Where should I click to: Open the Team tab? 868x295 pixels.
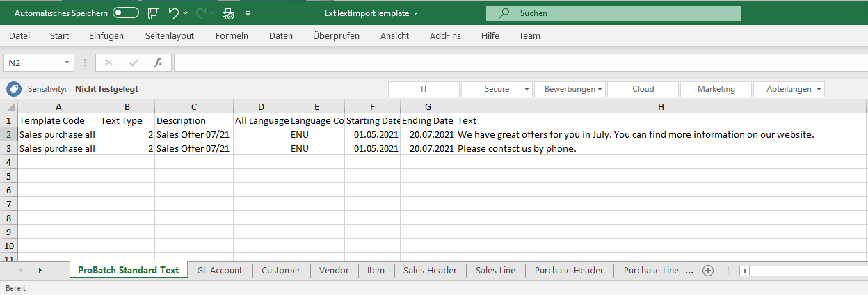coord(529,35)
